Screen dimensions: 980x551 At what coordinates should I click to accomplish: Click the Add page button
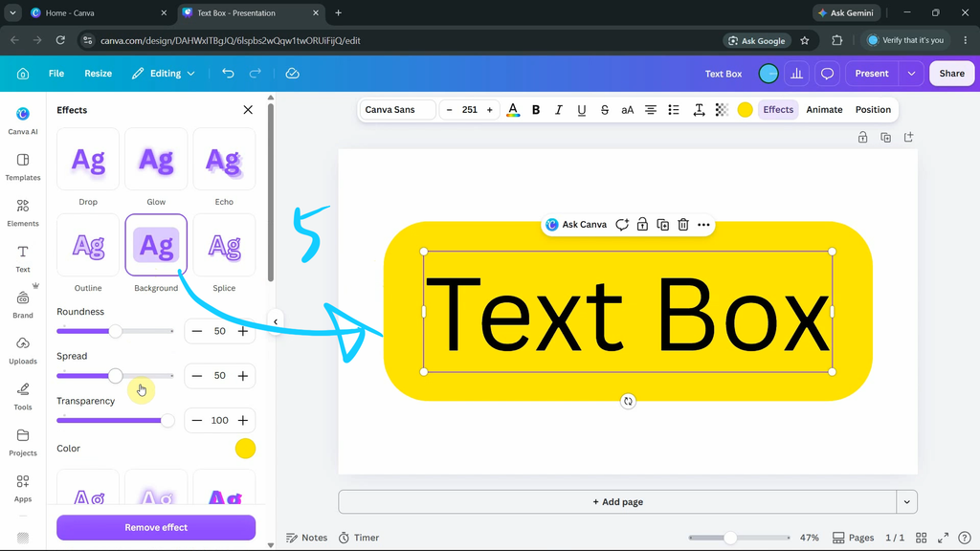click(x=617, y=502)
